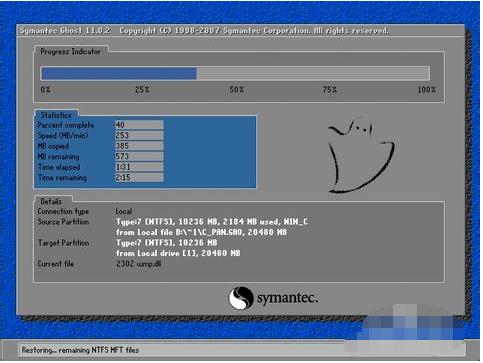
Task: Click the Ghost mascot drawing
Action: pos(361,155)
